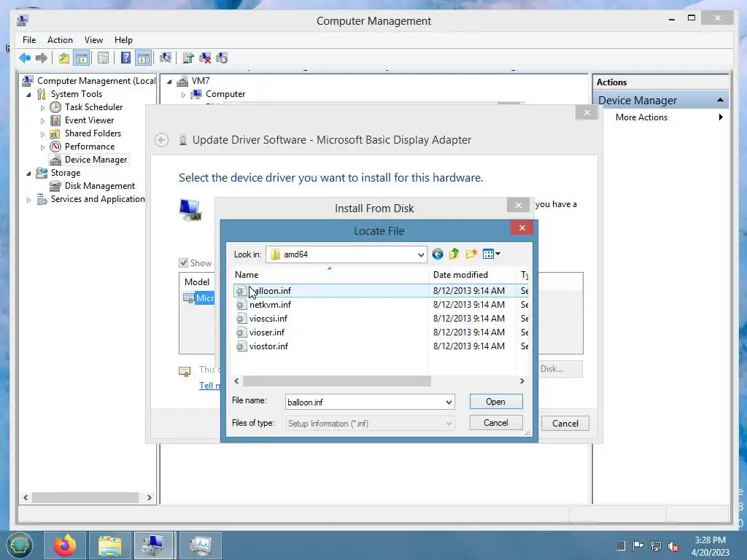Image resolution: width=747 pixels, height=560 pixels.
Task: Select Device Manager in tree
Action: click(x=96, y=160)
